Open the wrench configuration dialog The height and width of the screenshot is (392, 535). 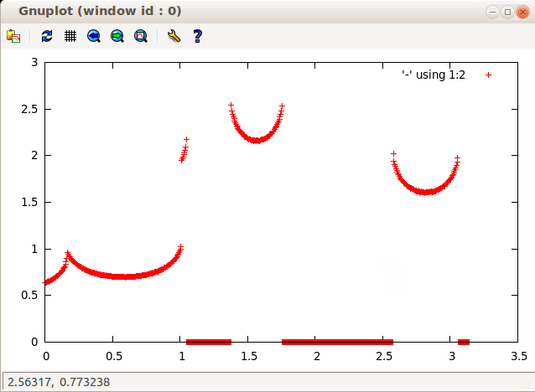174,36
